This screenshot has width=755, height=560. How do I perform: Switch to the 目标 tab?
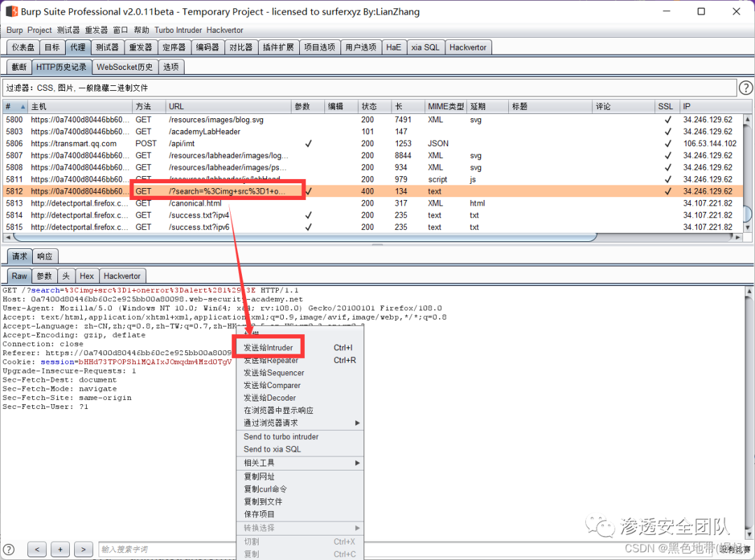52,47
